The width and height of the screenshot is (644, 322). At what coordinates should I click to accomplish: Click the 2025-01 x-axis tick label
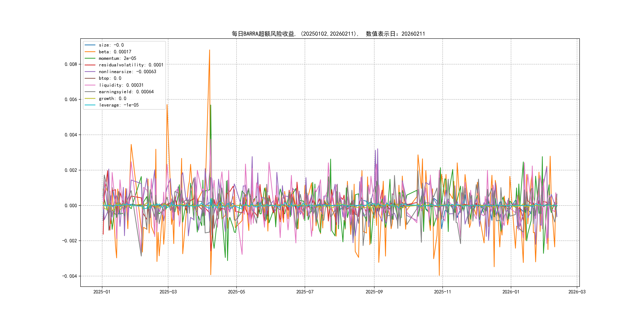(102, 292)
